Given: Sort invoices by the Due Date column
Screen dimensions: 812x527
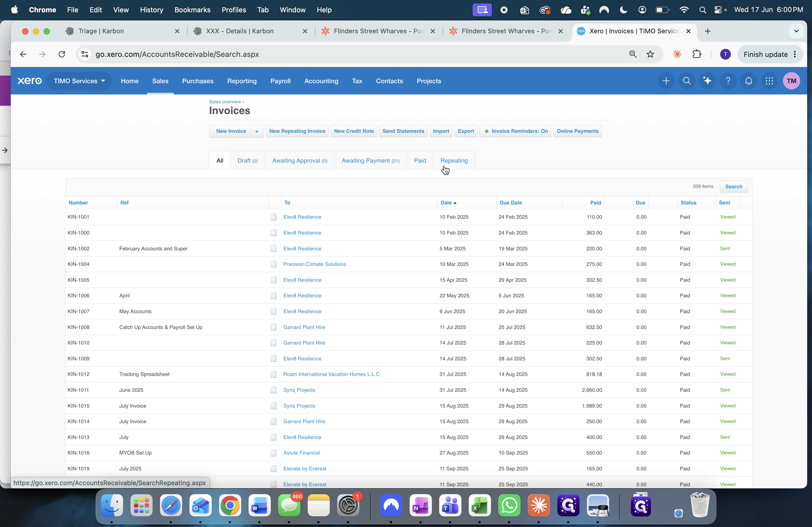Looking at the screenshot, I should click(x=511, y=203).
